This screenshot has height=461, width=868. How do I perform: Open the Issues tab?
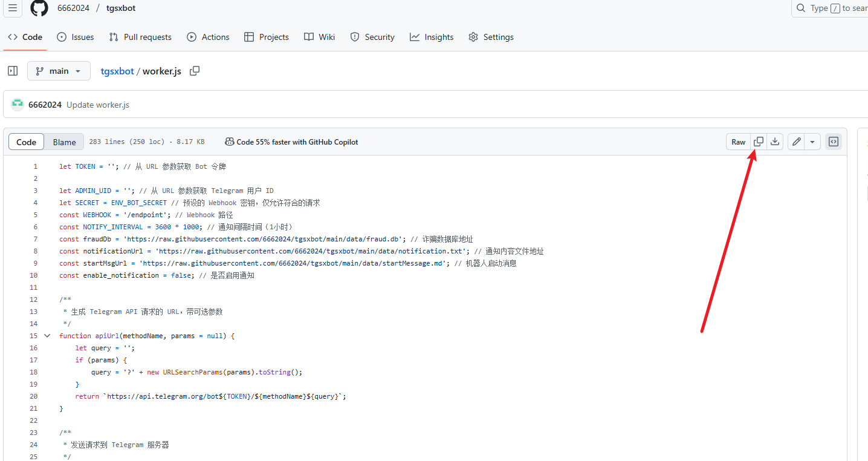pos(76,37)
